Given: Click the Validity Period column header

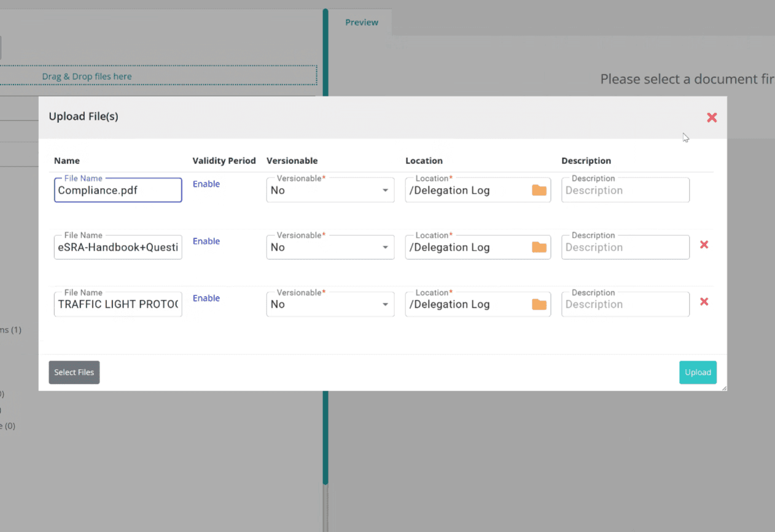Looking at the screenshot, I should pos(224,160).
